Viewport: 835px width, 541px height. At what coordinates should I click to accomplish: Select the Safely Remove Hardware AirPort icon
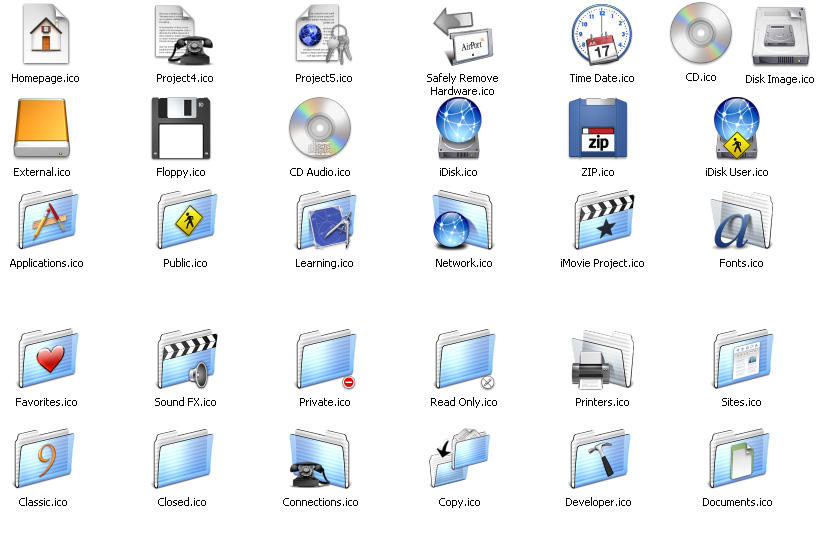point(463,36)
